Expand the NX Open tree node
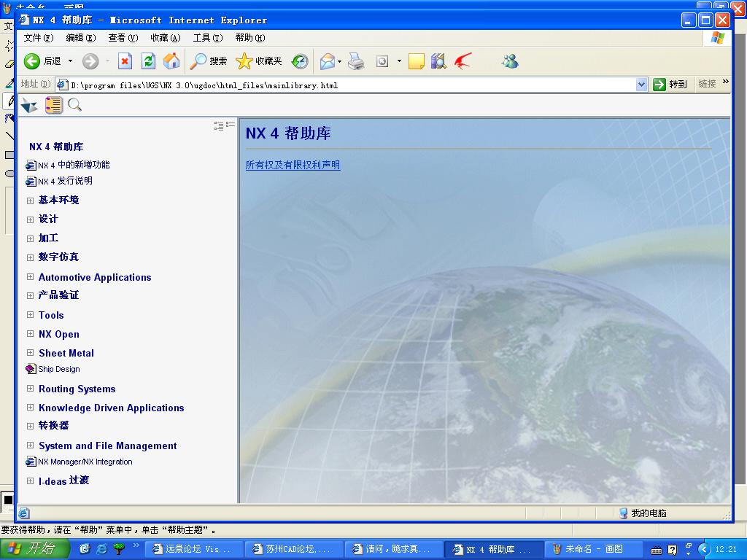This screenshot has width=747, height=560. [30, 334]
